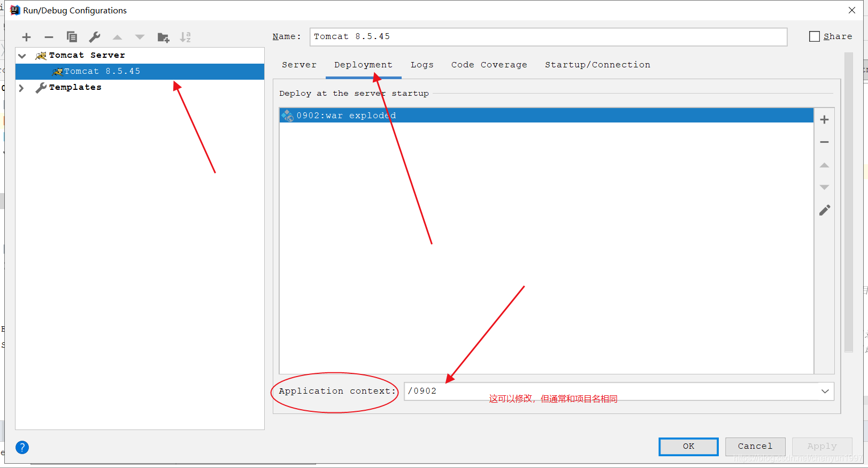Switch to the Code Coverage tab
868x468 pixels.
(489, 65)
